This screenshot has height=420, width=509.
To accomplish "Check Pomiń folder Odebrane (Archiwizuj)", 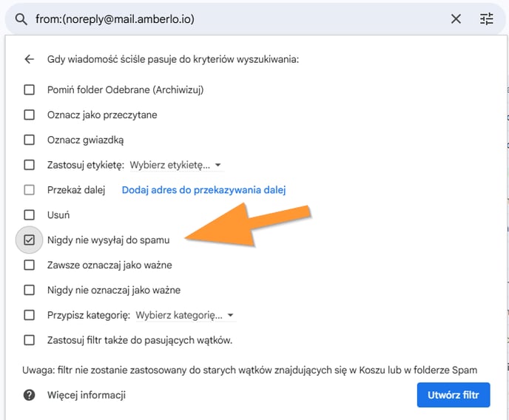I will tap(29, 89).
